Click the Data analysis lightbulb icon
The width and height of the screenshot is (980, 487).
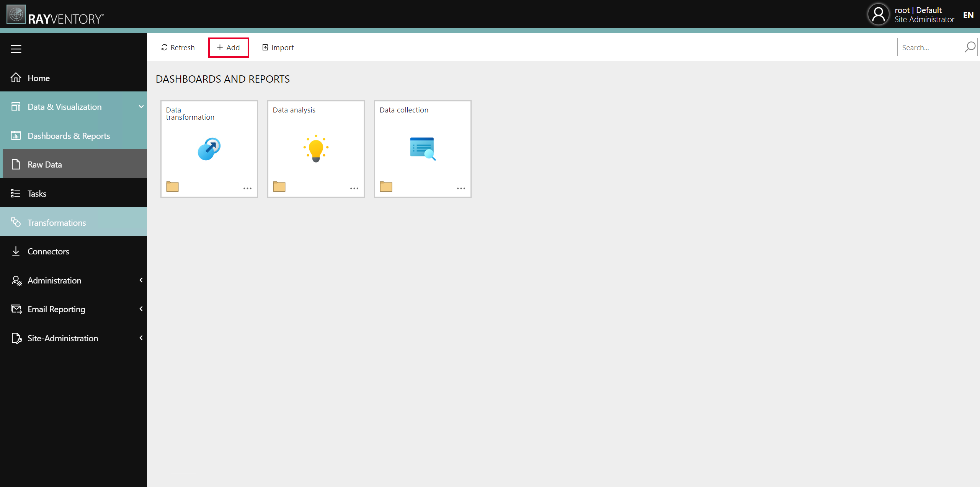pyautogui.click(x=315, y=148)
